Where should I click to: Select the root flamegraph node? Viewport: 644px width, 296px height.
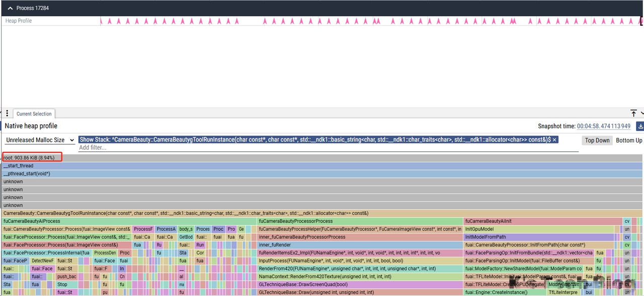click(30, 158)
